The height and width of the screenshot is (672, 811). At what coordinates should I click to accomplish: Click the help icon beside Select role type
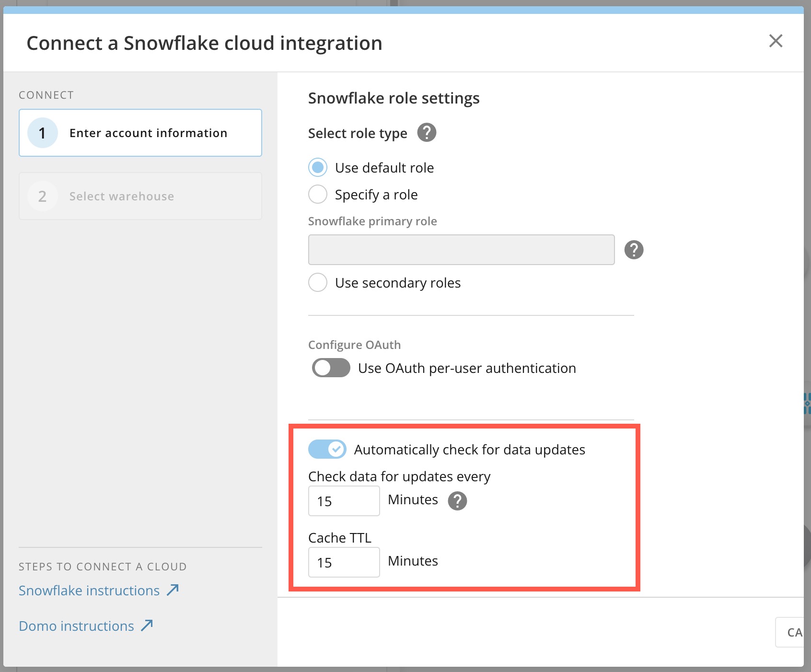coord(426,133)
